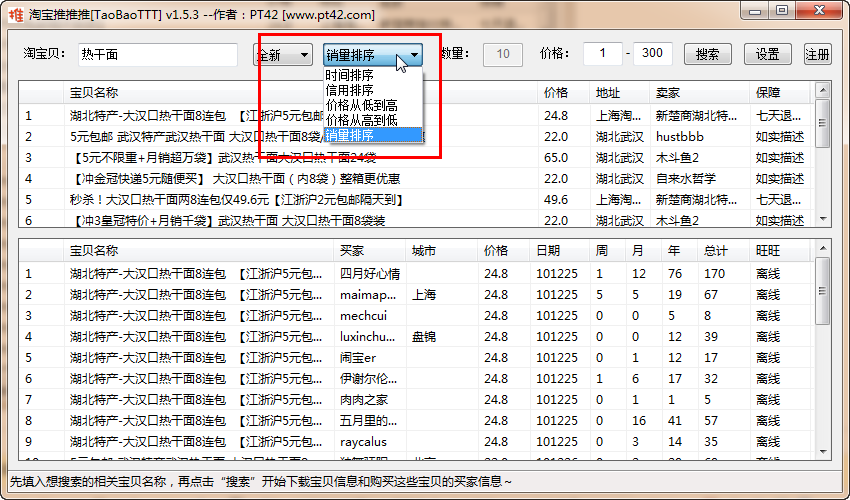
Task: Click 年 column header
Action: tap(680, 251)
